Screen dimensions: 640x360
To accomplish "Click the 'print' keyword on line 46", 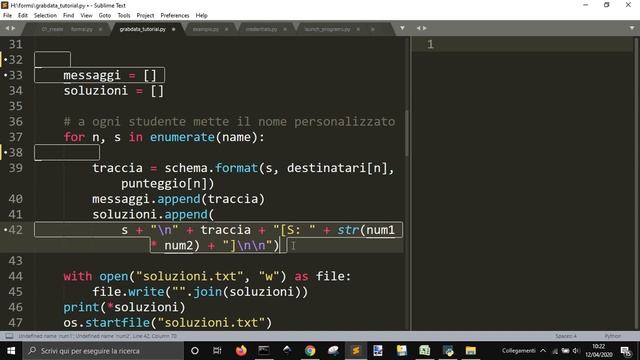I will (81, 307).
